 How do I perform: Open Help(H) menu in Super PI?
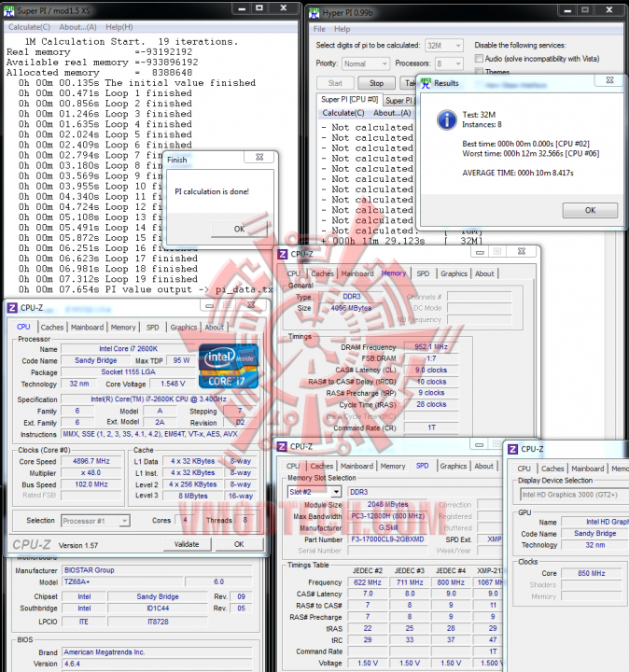click(119, 27)
